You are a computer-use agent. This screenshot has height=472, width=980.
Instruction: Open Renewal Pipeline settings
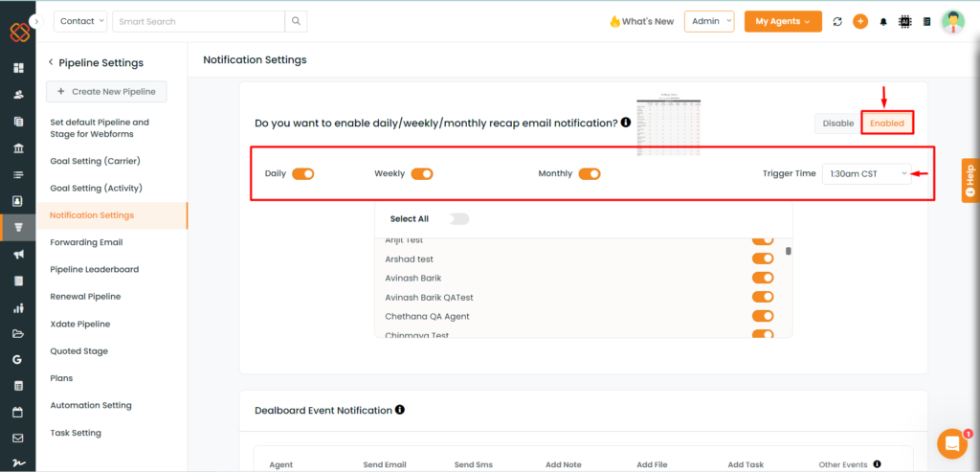85,297
